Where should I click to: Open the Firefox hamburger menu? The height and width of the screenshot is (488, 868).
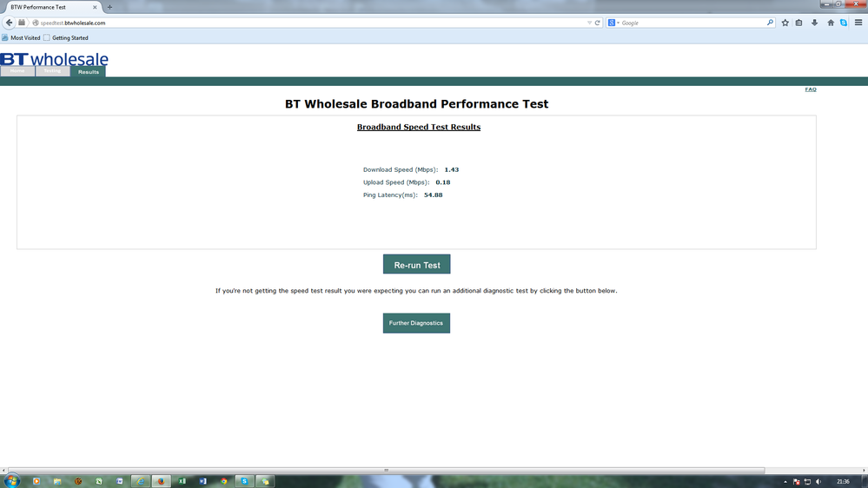point(858,23)
